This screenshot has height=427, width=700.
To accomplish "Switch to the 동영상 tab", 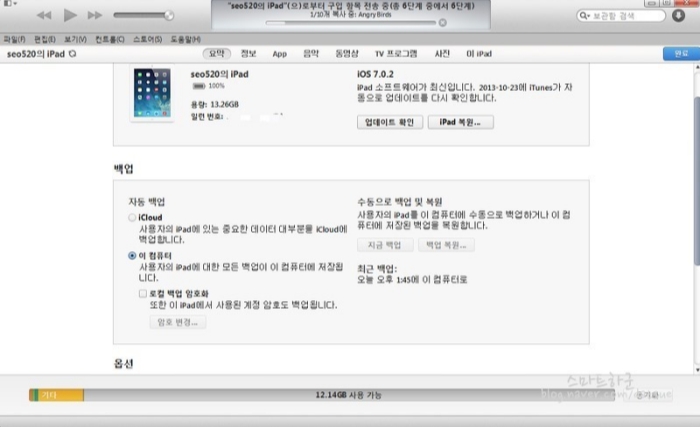I will (346, 53).
